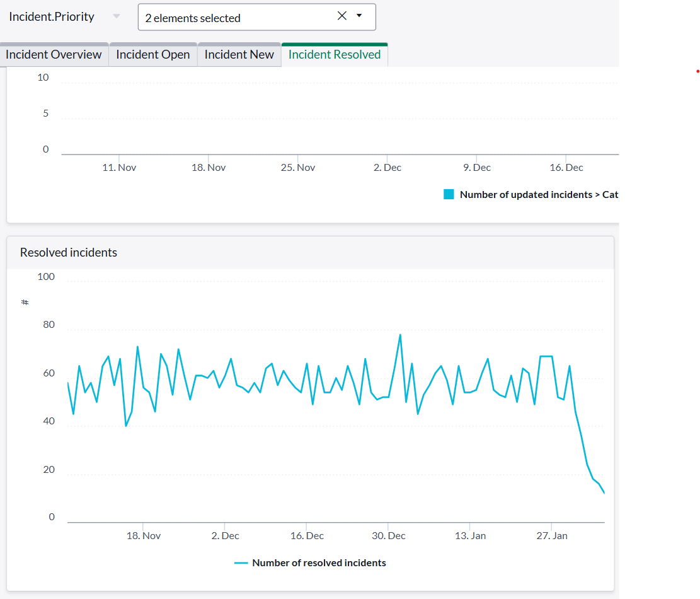This screenshot has width=700, height=599.
Task: Switch to the Incident Overview tab
Action: pyautogui.click(x=54, y=55)
